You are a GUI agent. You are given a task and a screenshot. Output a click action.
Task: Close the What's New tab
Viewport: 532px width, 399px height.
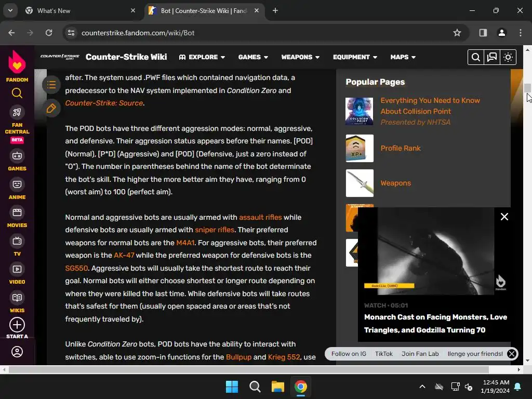133,10
